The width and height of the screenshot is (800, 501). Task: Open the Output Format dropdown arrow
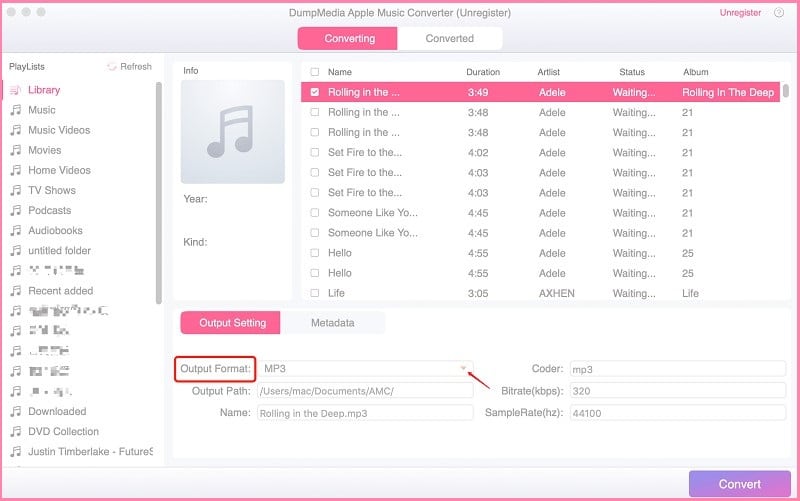pyautogui.click(x=463, y=368)
